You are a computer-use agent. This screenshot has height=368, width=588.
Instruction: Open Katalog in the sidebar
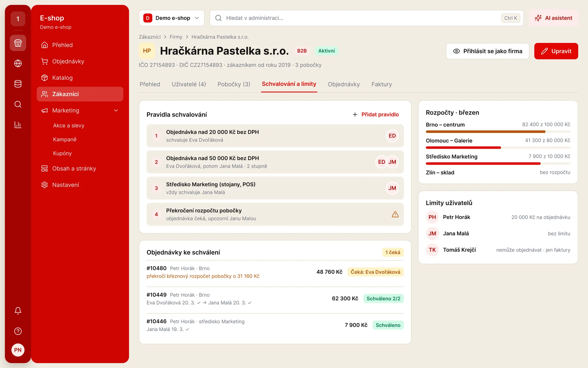tap(80, 78)
